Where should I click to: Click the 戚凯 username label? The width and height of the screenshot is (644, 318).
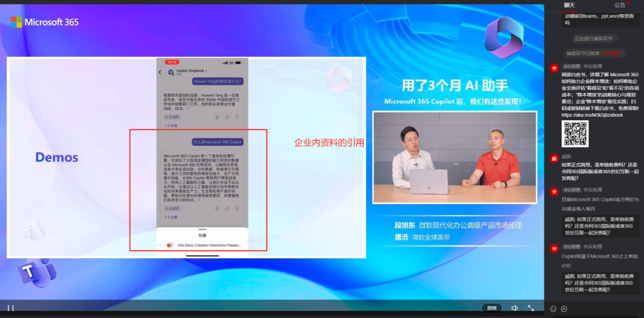566,157
